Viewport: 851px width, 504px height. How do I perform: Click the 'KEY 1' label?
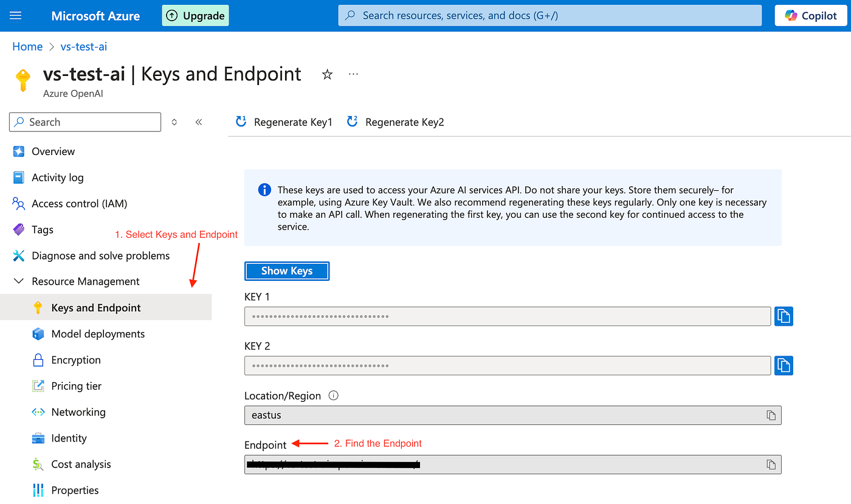click(257, 297)
